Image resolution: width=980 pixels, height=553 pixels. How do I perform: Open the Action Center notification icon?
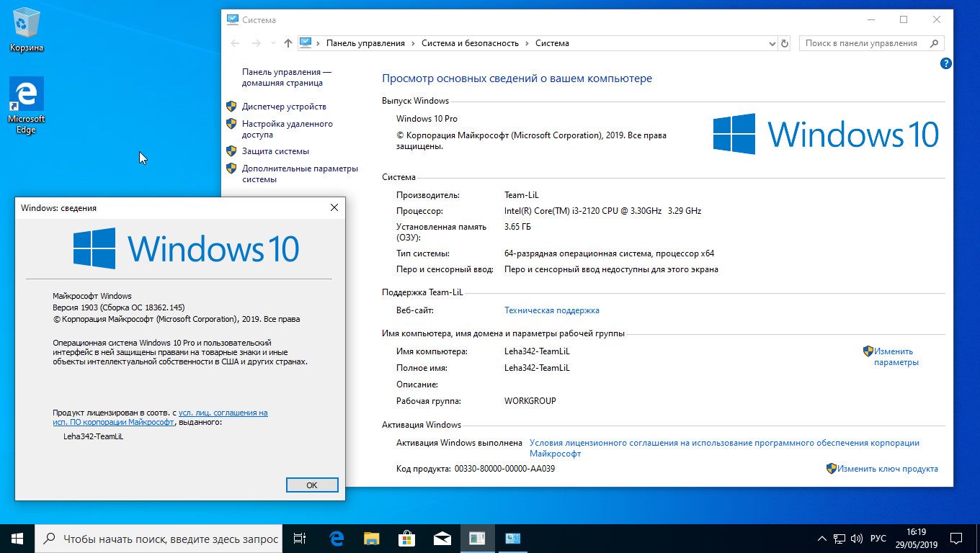[x=955, y=539]
